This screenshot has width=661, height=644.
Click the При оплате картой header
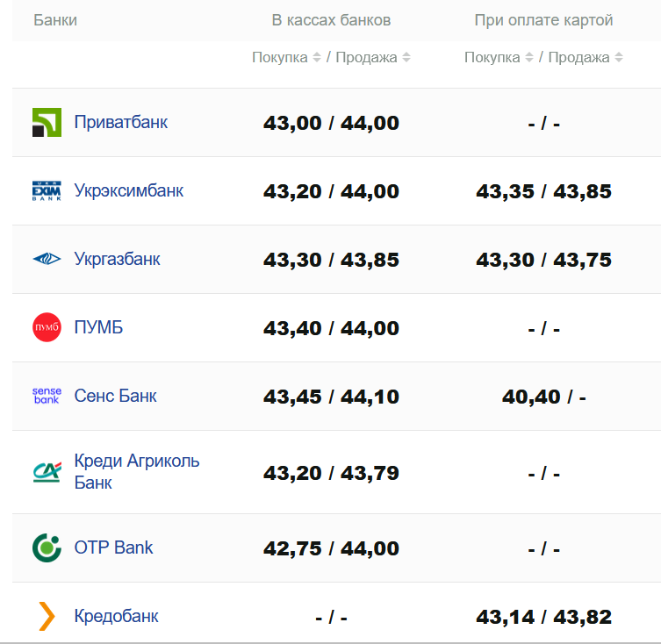543,20
